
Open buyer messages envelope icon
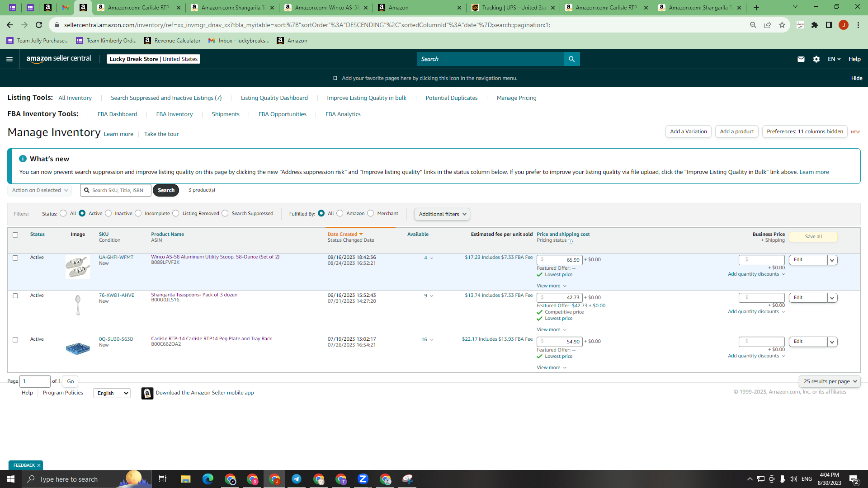(801, 59)
